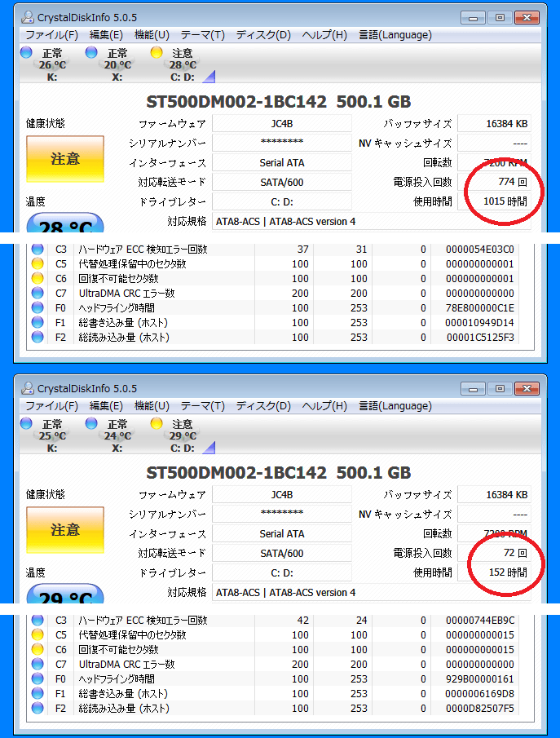
Task: Click the 774 回 power-on count field
Action: click(494, 182)
